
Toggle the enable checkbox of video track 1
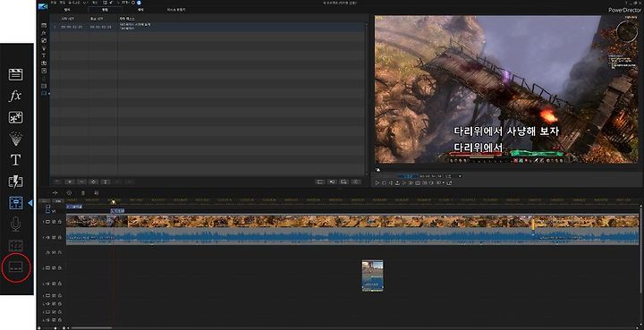click(54, 222)
